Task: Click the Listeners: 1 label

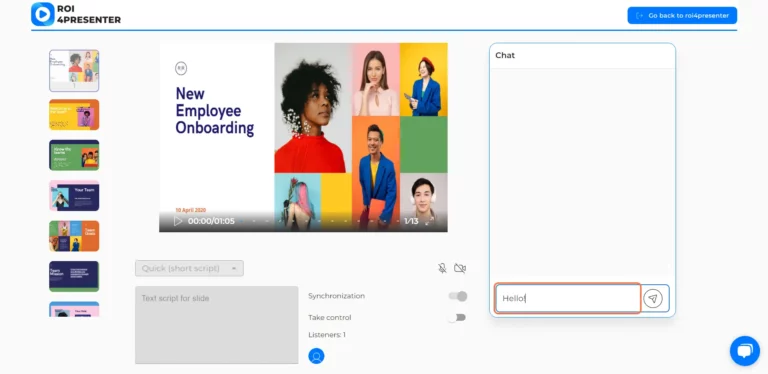Action: [327, 335]
